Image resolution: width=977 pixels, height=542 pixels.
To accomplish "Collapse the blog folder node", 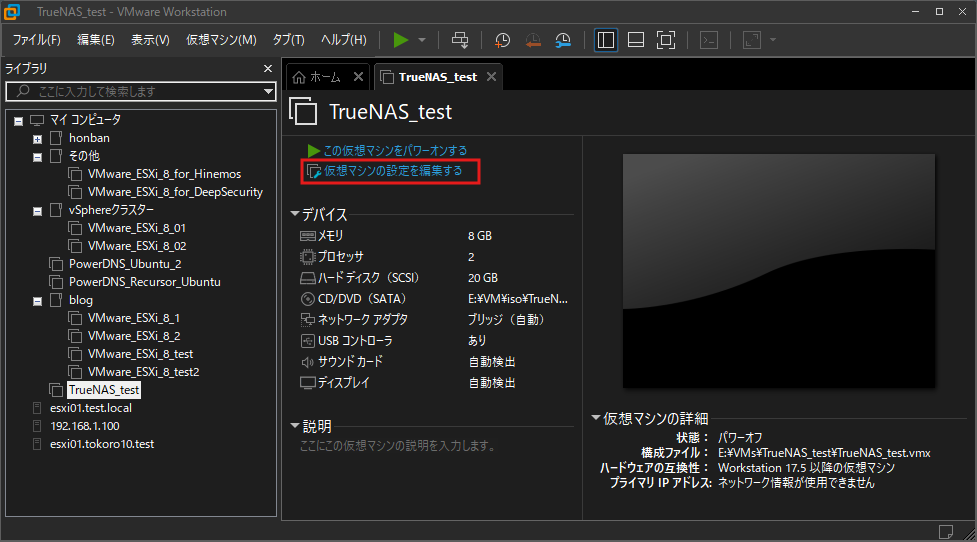I will (37, 301).
